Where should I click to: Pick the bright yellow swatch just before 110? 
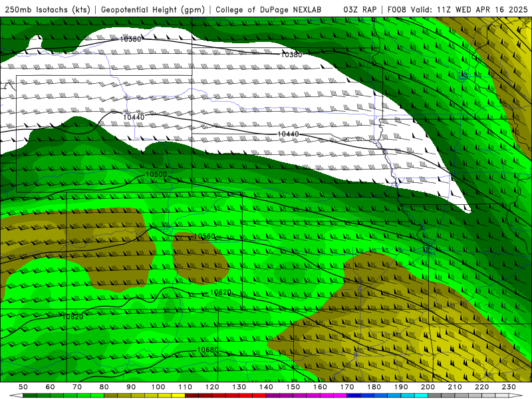[178, 396]
